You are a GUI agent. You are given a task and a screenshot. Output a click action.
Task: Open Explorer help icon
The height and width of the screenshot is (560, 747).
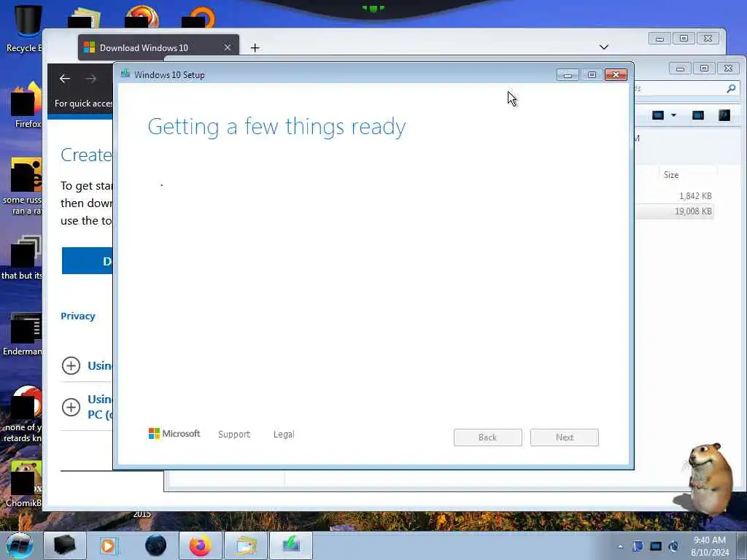(x=724, y=115)
